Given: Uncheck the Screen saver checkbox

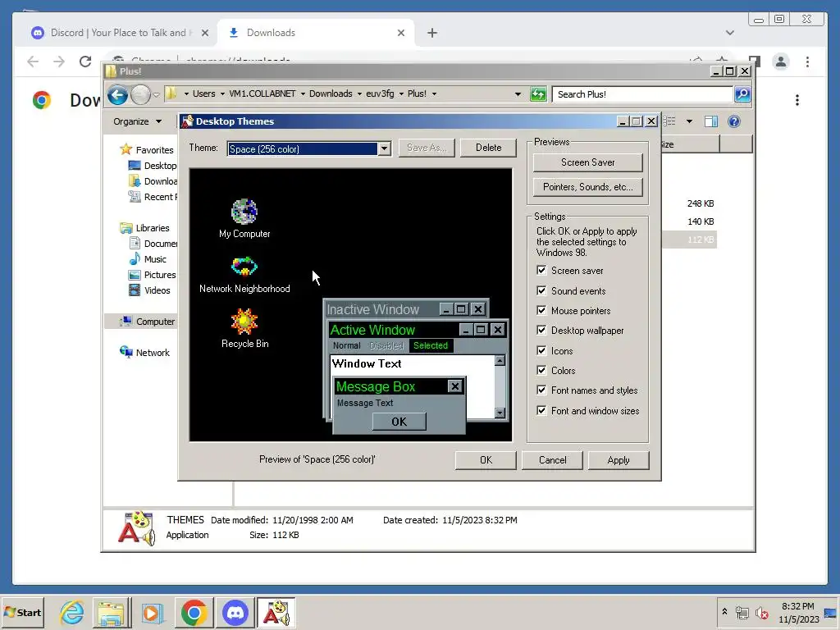Looking at the screenshot, I should 541,270.
